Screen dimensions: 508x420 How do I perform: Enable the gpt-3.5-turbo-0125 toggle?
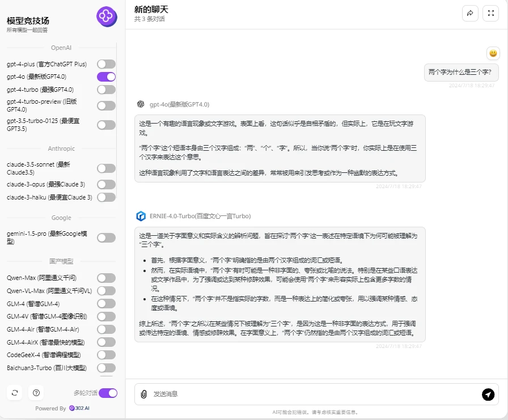106,125
